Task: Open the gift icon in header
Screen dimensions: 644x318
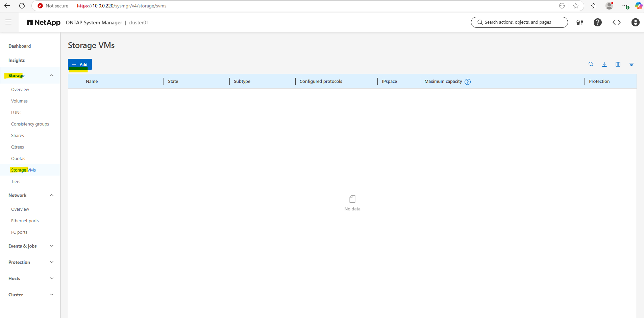Action: click(580, 22)
